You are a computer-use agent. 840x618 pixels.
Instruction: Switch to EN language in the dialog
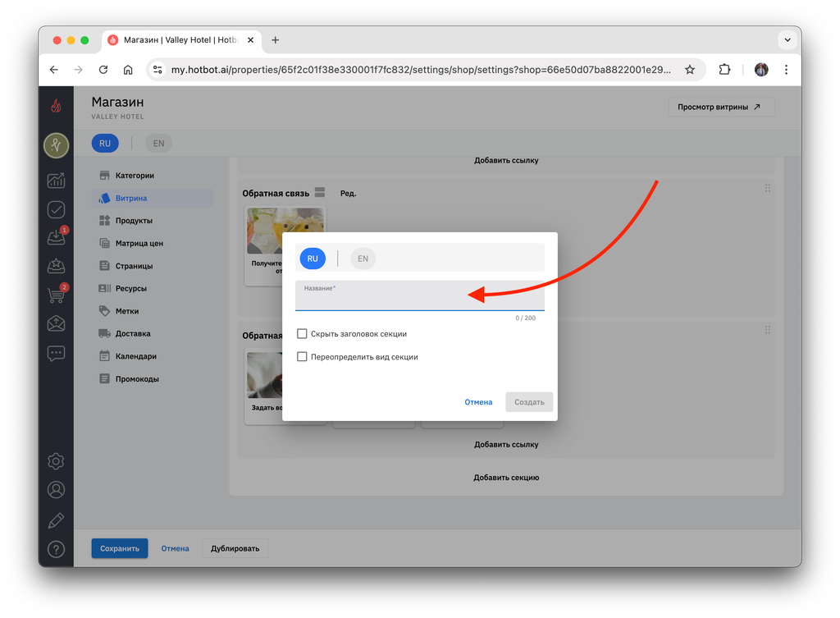tap(363, 259)
